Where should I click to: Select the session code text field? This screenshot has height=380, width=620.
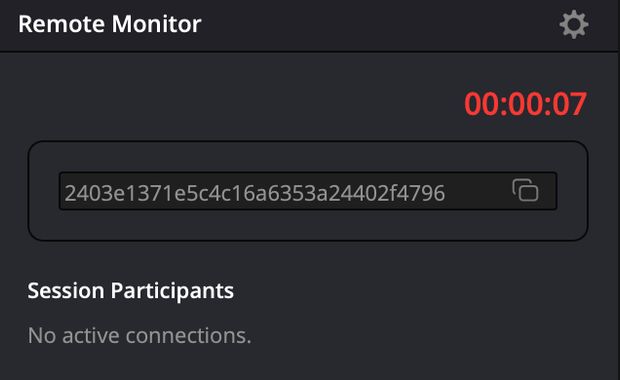click(308, 191)
